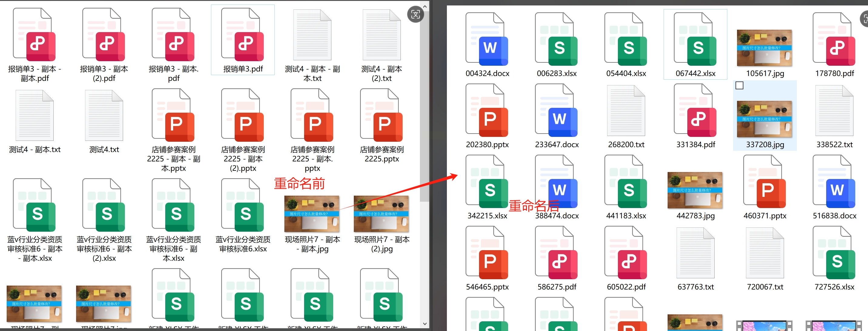
Task: Select 054404.xlsx file icon
Action: (626, 39)
